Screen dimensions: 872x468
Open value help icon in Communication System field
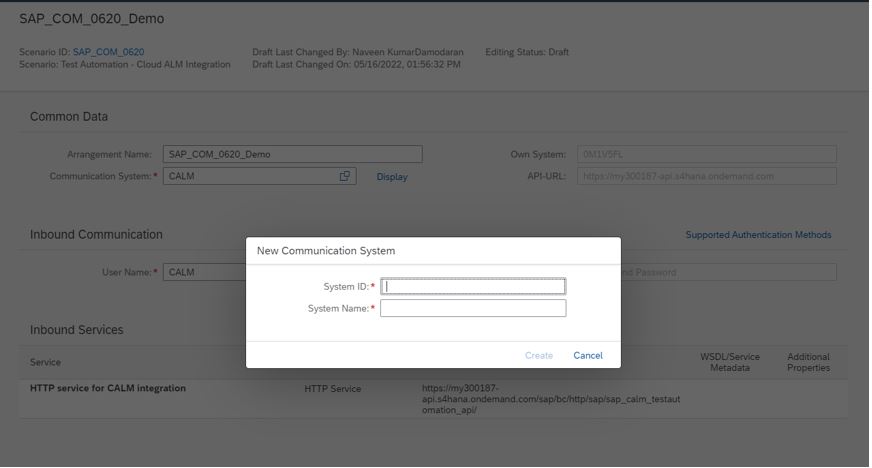tap(345, 176)
